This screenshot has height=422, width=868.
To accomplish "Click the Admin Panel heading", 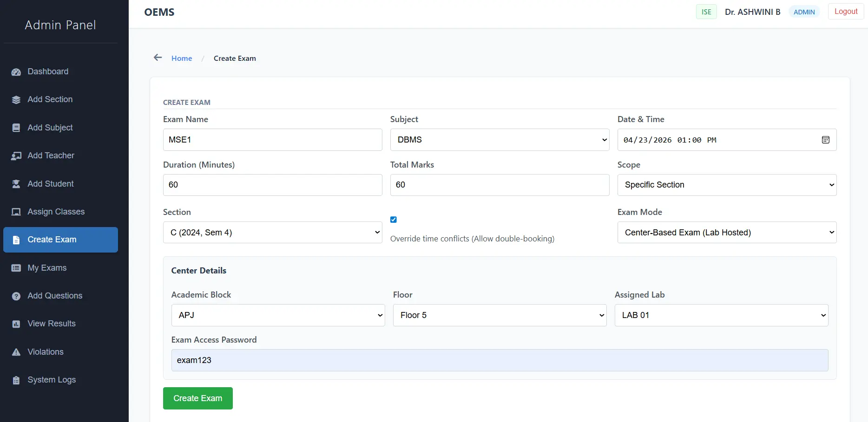I will 60,25.
